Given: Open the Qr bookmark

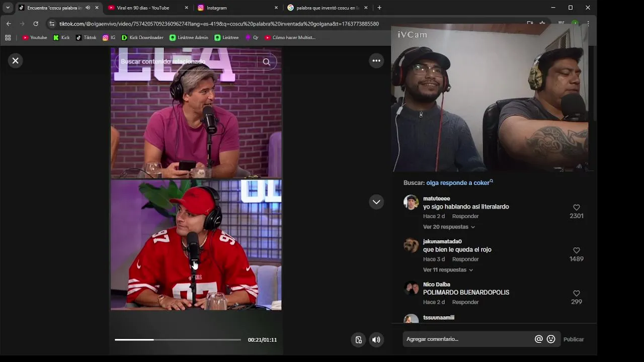Looking at the screenshot, I should point(252,38).
